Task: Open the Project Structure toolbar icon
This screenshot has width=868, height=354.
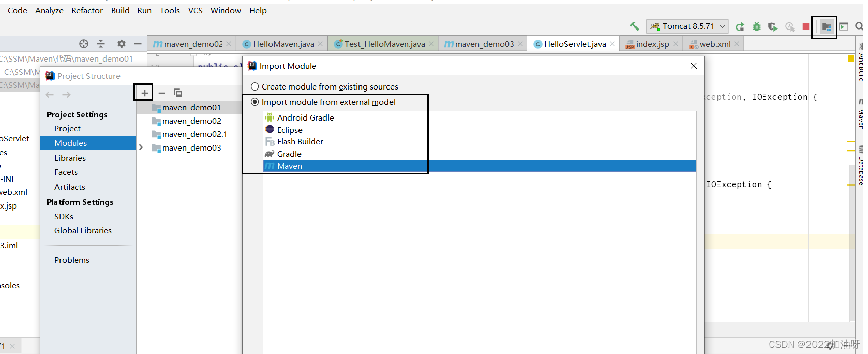Action: coord(827,27)
